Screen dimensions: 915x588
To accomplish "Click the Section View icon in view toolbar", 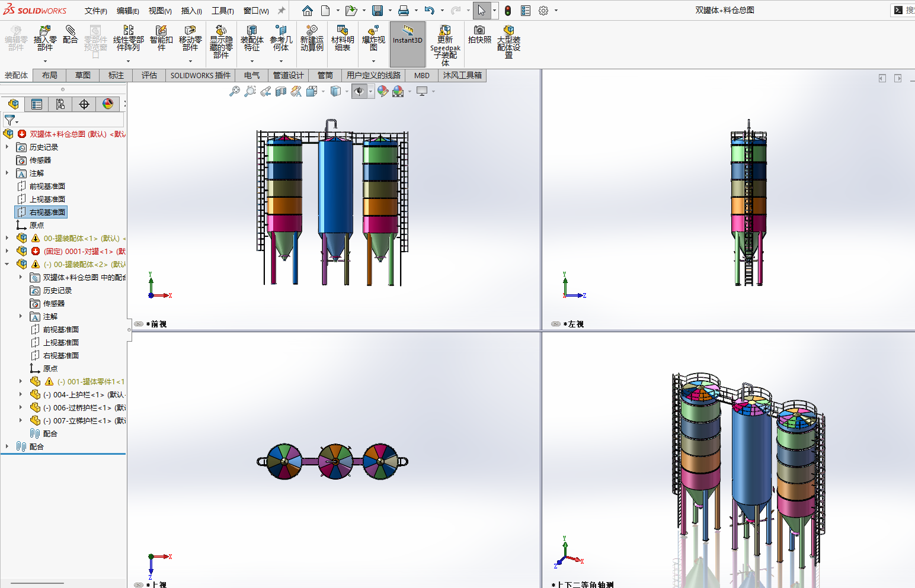I will 281,91.
